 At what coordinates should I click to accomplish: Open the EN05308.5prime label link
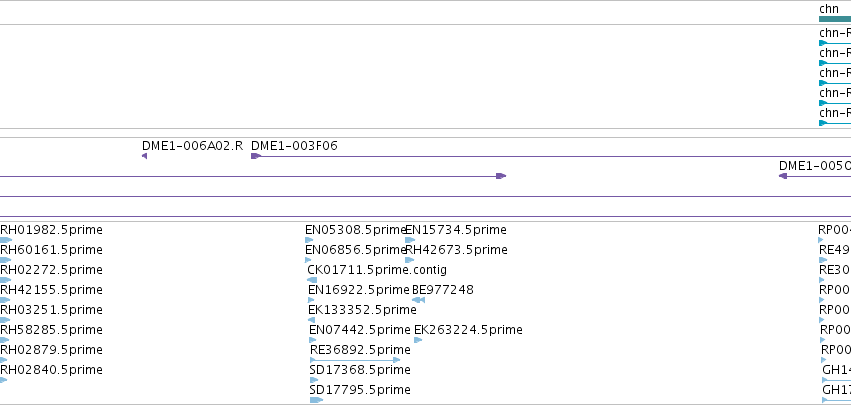point(355,230)
